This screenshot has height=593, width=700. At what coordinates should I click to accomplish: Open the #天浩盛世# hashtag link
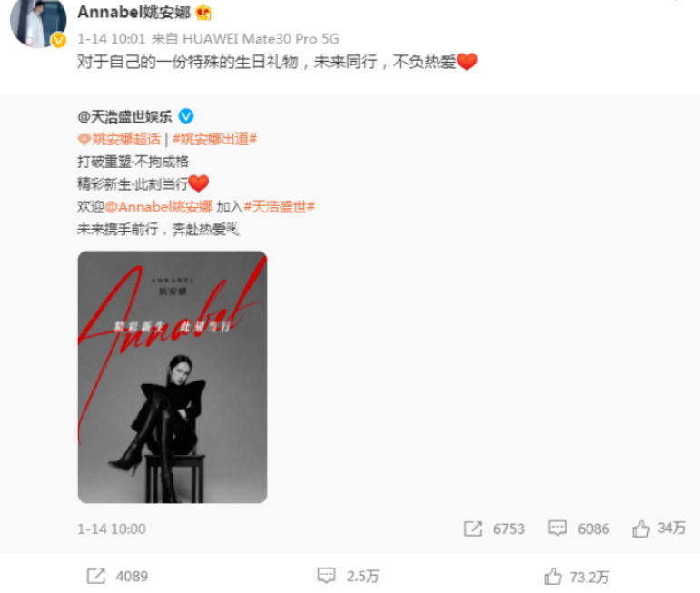279,207
